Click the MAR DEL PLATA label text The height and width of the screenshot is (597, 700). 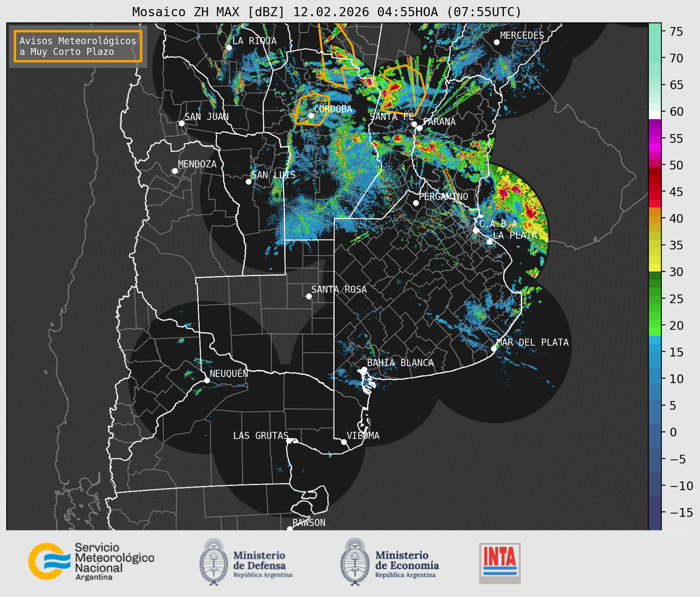coord(532,343)
